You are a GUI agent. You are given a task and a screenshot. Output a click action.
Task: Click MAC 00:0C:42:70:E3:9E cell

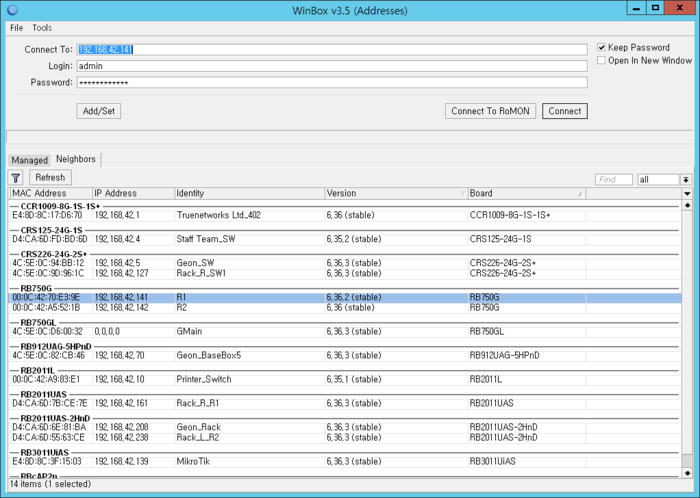[46, 297]
